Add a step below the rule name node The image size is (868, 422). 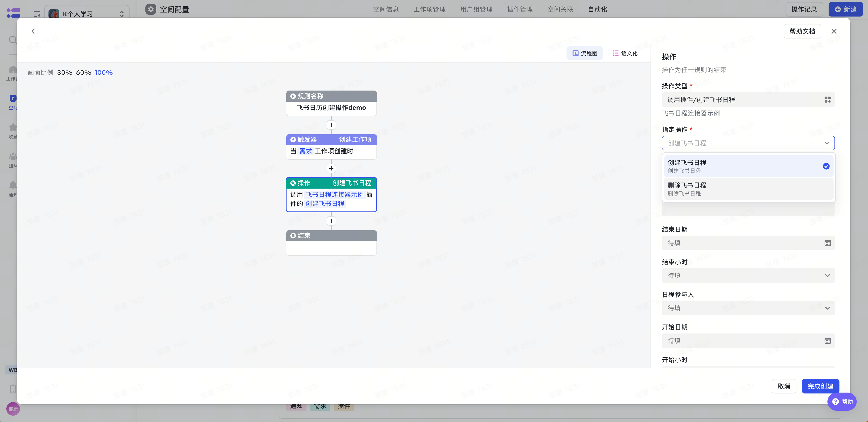pos(331,125)
